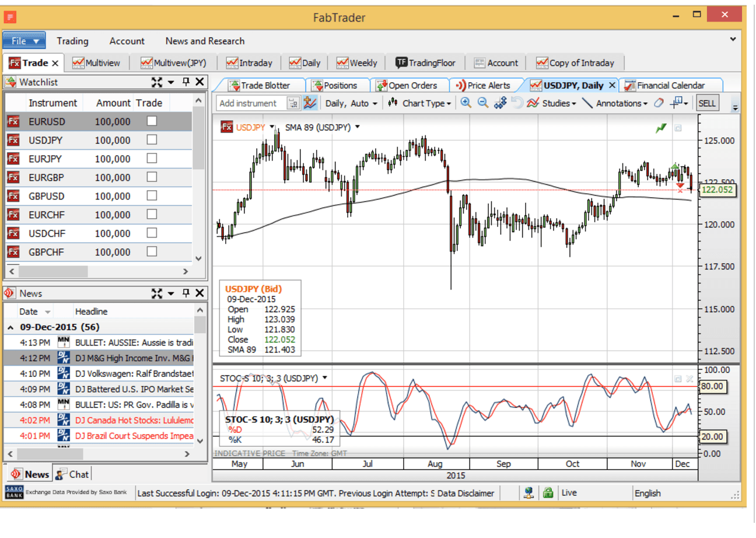Check the Trade box for EURCHF
This screenshot has width=756, height=538.
[x=152, y=214]
